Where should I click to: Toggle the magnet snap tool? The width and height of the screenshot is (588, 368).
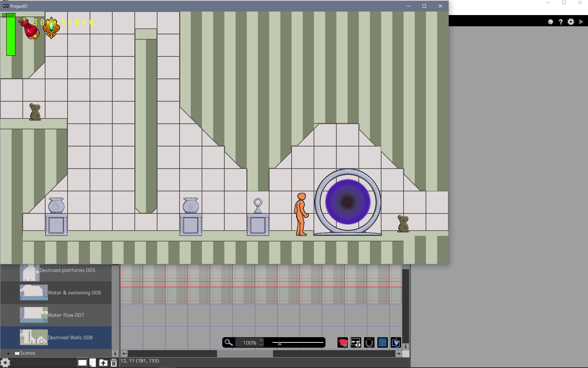369,342
